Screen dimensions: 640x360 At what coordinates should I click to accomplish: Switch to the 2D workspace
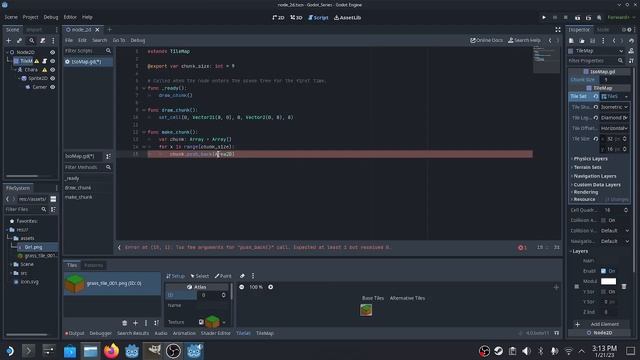pyautogui.click(x=278, y=18)
